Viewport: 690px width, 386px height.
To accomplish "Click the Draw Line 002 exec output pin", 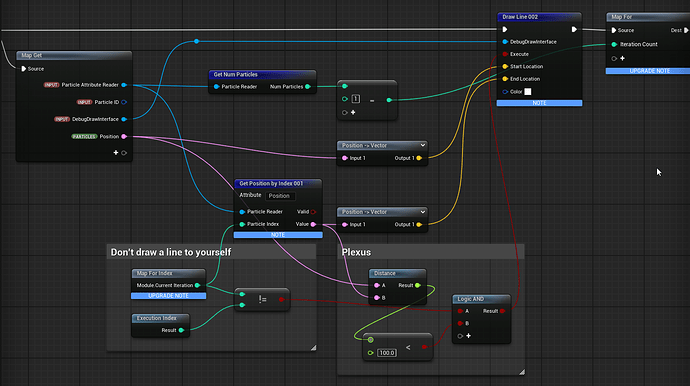I will (574, 29).
